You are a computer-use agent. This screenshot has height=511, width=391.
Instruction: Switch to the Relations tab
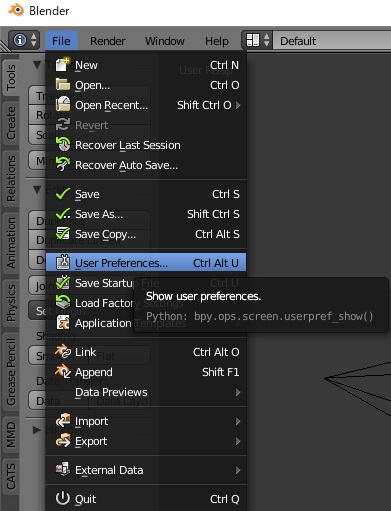[11, 178]
